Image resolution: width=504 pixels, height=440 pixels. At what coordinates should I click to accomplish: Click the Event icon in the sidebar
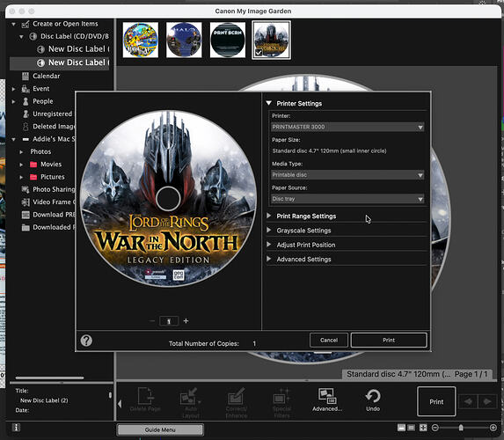point(26,89)
